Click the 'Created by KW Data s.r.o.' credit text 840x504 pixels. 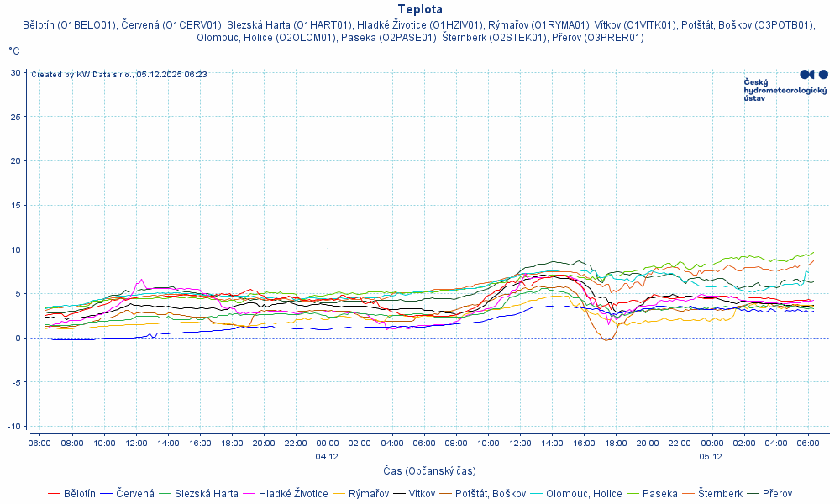[119, 75]
